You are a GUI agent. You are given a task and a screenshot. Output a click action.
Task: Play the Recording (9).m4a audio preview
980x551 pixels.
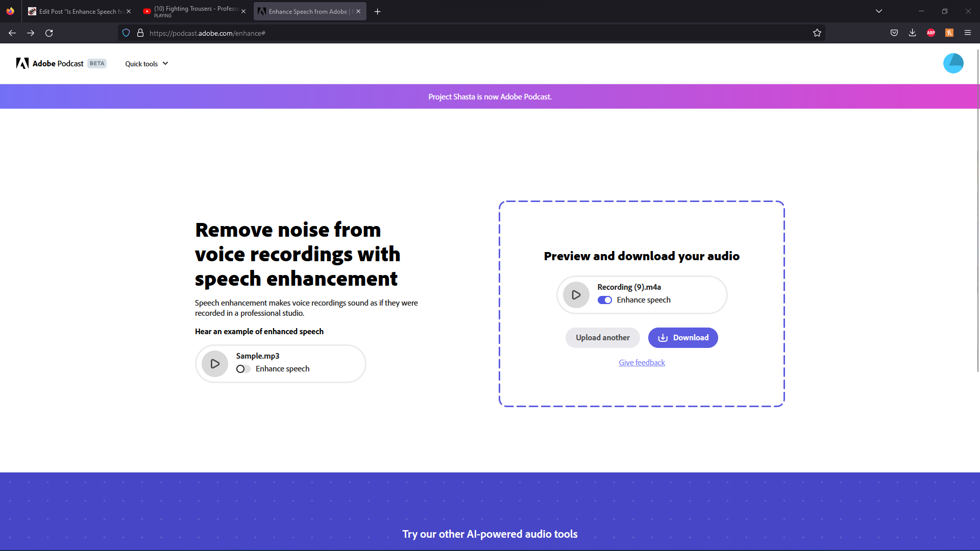tap(576, 295)
